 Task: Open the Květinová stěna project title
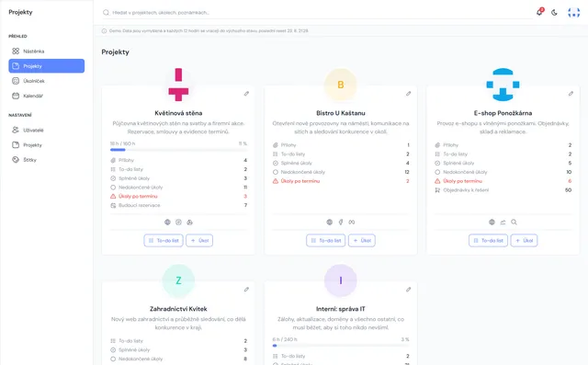[x=178, y=113]
